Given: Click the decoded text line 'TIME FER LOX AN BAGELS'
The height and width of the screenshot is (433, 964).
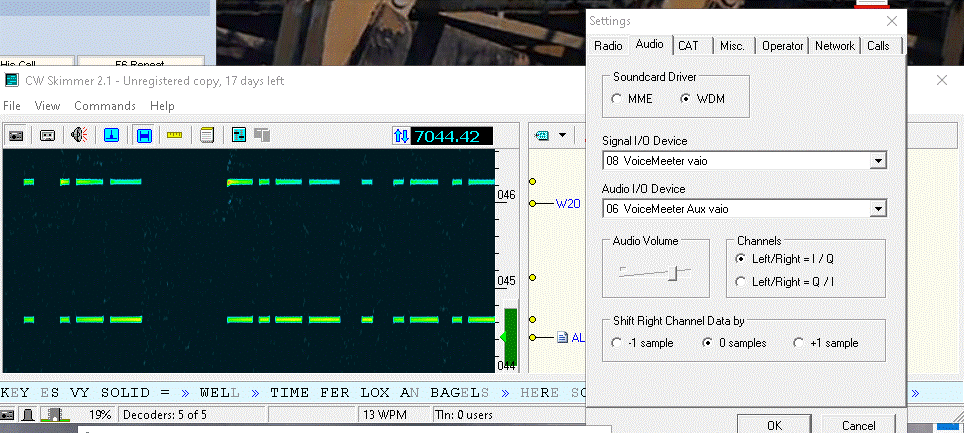Looking at the screenshot, I should 379,392.
